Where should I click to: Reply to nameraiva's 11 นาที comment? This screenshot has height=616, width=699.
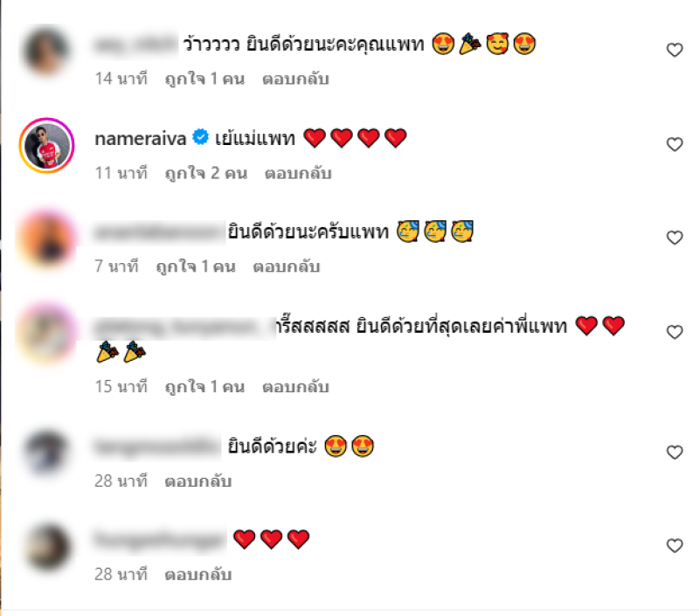click(298, 173)
